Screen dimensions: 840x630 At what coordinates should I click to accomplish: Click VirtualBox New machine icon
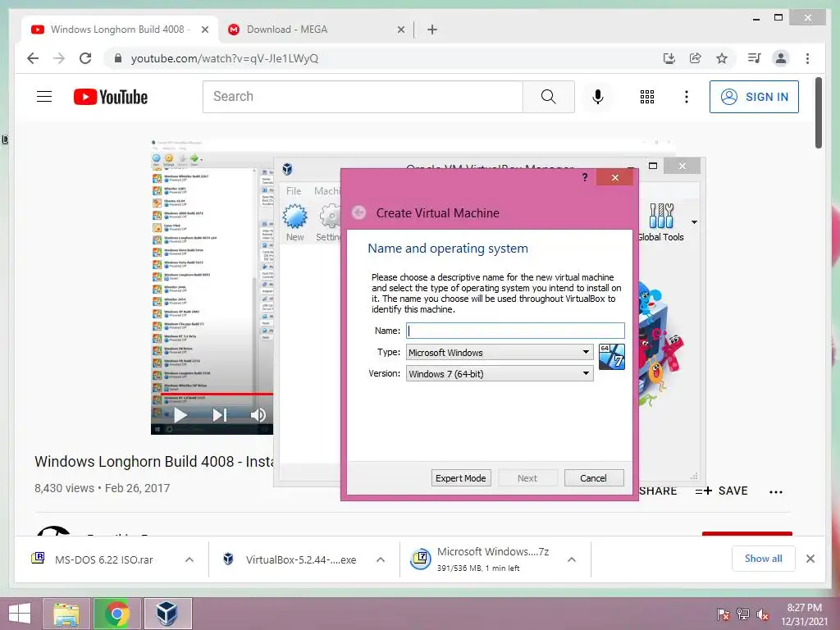tap(294, 222)
